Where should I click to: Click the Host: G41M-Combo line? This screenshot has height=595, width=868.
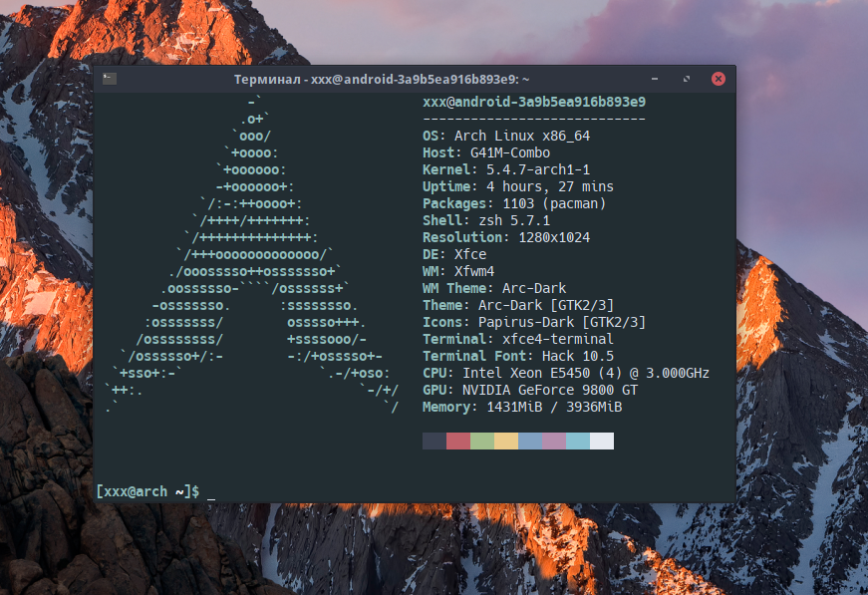pos(486,152)
